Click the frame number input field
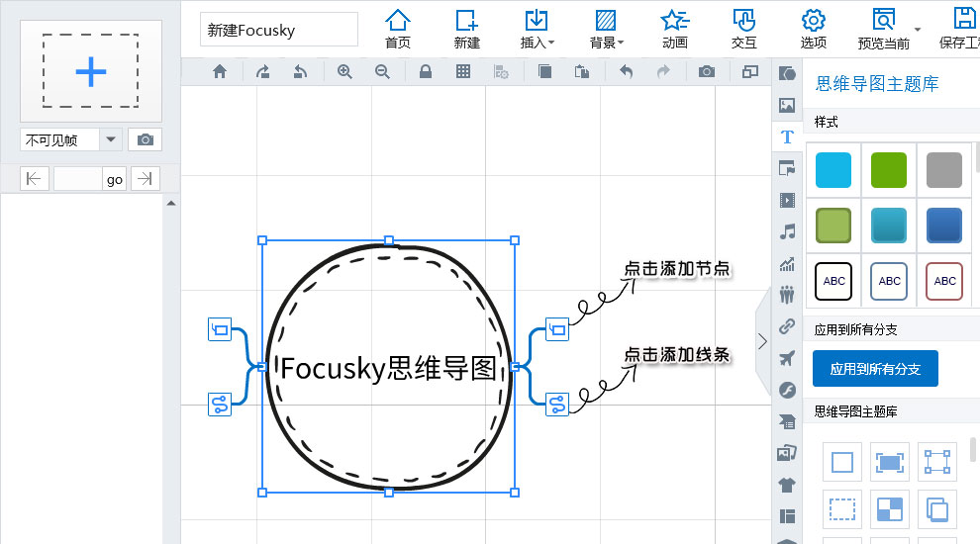Screen dimensions: 980x544 (77, 179)
